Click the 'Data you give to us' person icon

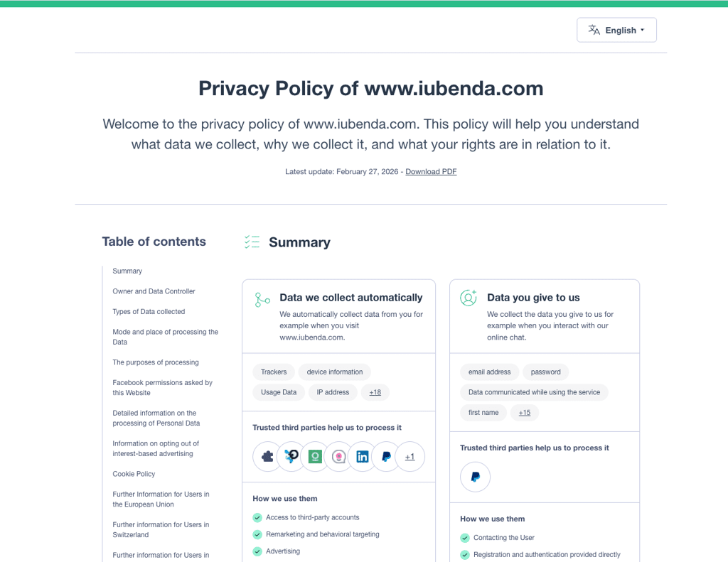pyautogui.click(x=469, y=299)
